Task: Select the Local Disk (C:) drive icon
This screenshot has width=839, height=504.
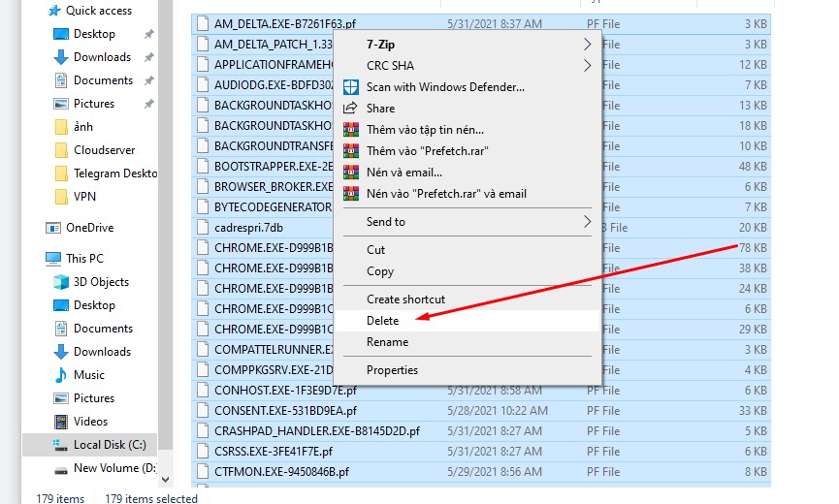Action: 61,445
